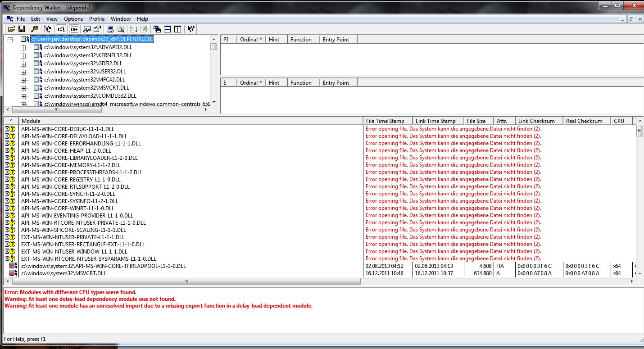Select the API-MS-WIN-CORE-SYNCH-L1-2-0.DLL row
This screenshot has height=349, width=644.
(x=320, y=194)
